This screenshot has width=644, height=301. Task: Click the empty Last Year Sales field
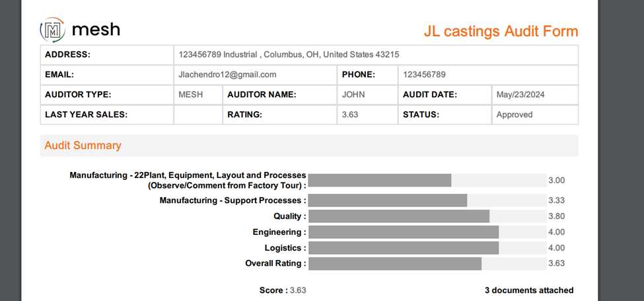[x=197, y=114]
